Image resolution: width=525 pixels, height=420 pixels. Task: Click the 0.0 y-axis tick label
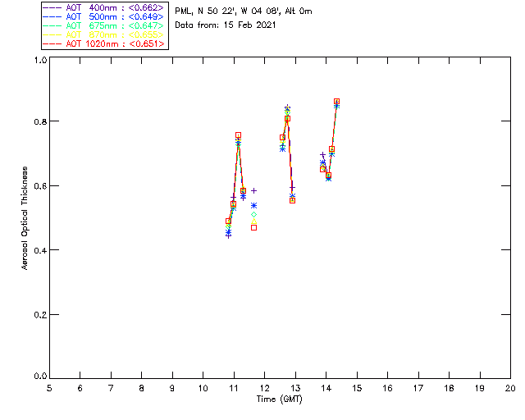(40, 377)
